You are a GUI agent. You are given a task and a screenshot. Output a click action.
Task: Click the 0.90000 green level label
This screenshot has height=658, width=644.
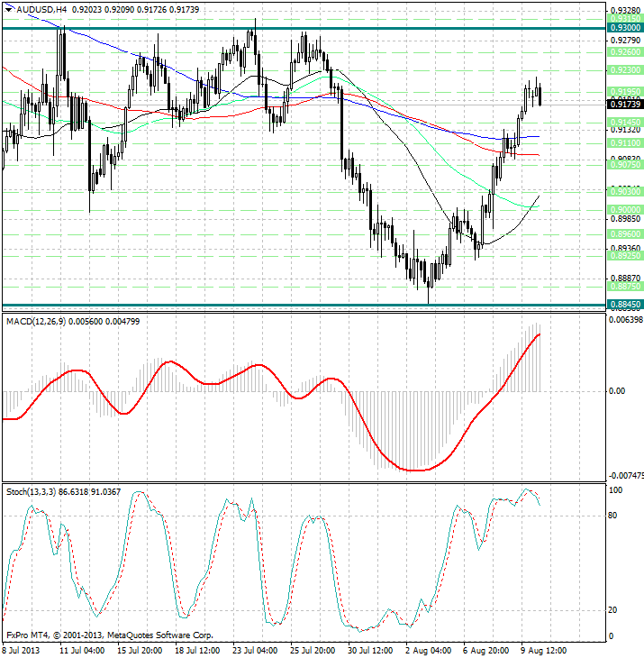click(622, 208)
